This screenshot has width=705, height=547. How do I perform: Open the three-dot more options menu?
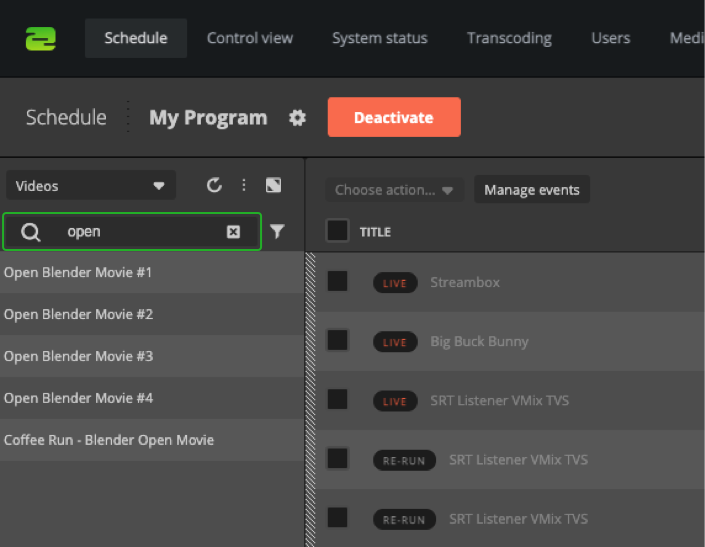tap(243, 185)
